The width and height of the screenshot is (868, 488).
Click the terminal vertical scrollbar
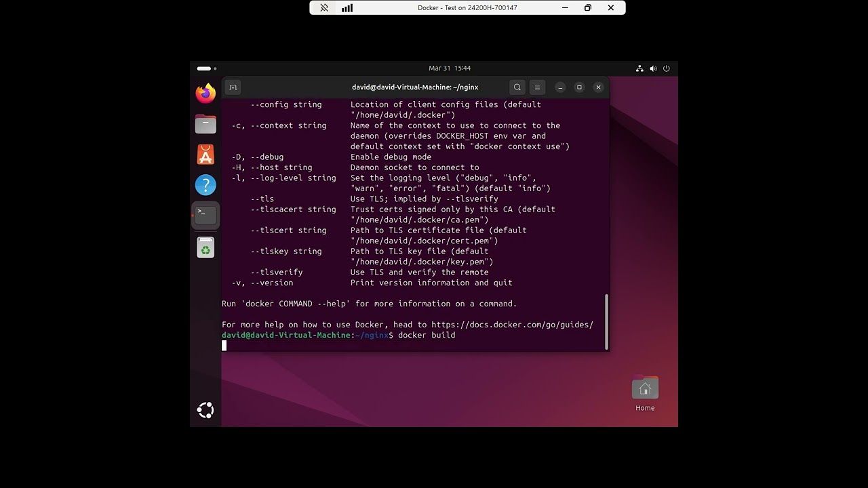tap(606, 321)
